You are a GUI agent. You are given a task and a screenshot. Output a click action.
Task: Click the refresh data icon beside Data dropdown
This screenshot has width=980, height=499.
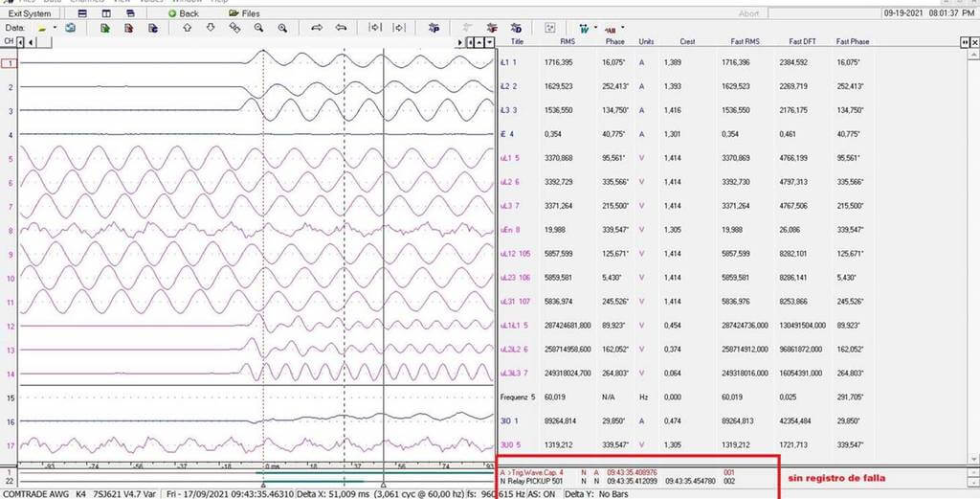70,29
